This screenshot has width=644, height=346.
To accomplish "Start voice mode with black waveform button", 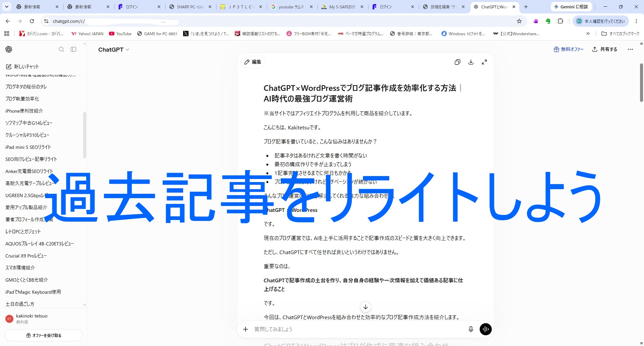I will tap(486, 329).
